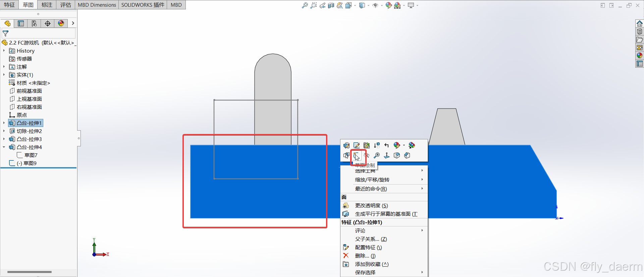Switch to the ConfigurationManager tab
Viewport: 644px width, 277px height.
[x=34, y=23]
